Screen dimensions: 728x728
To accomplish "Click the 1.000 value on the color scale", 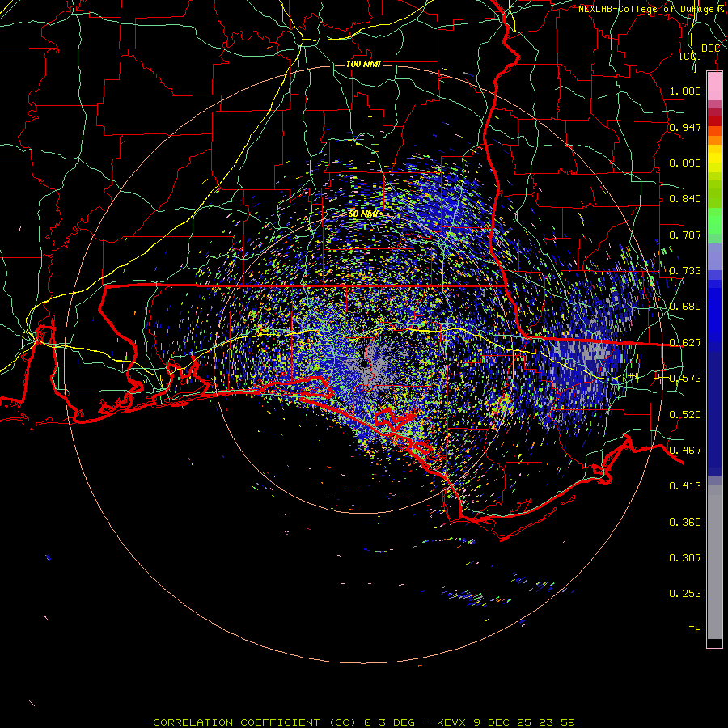I will pyautogui.click(x=685, y=91).
